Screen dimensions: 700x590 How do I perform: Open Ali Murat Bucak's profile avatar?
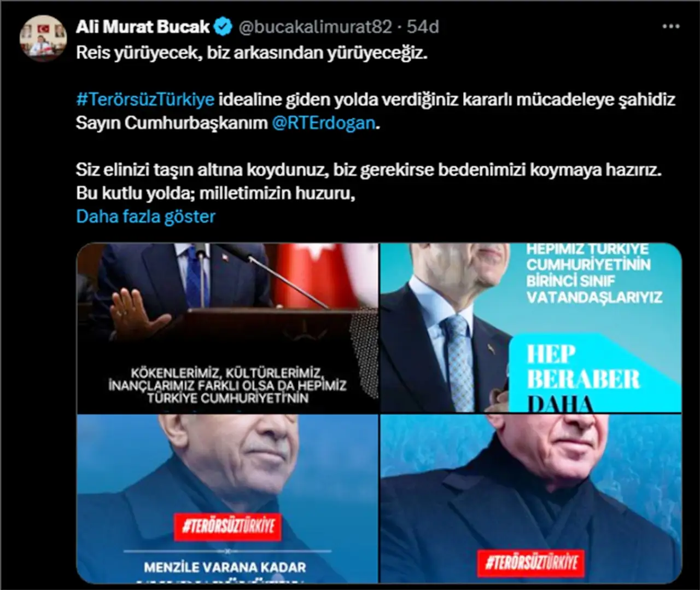click(44, 40)
